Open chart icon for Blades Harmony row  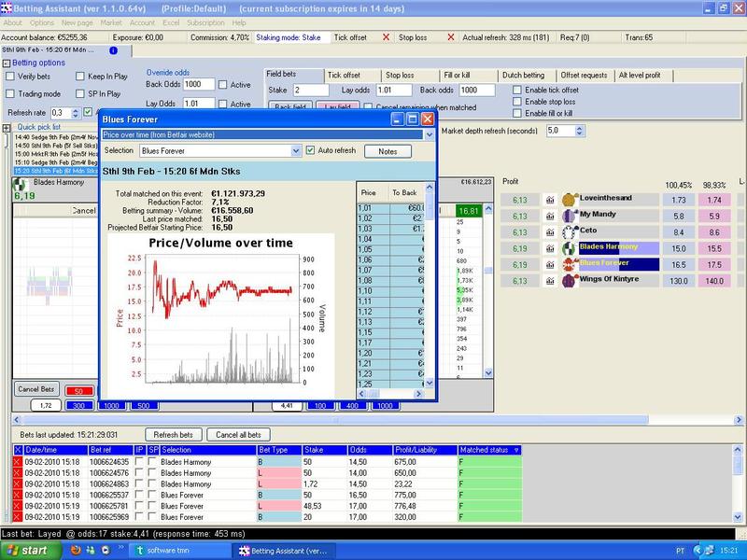[x=550, y=248]
